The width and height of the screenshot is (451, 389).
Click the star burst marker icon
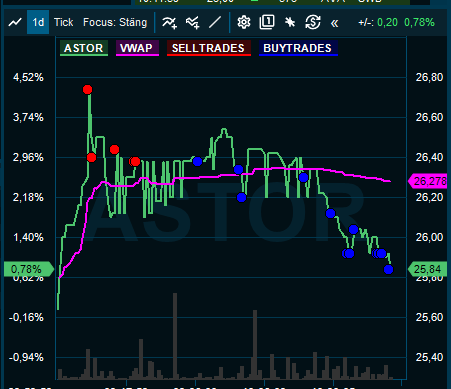(290, 22)
